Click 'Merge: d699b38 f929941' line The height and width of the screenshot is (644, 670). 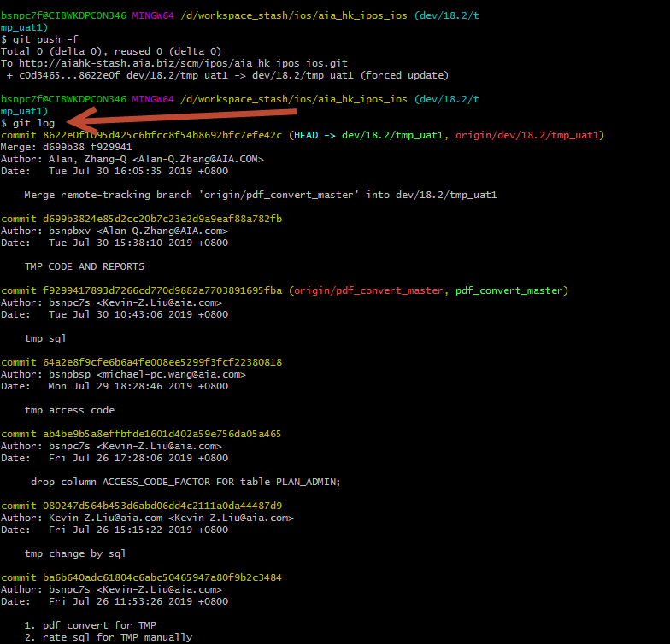[67, 147]
